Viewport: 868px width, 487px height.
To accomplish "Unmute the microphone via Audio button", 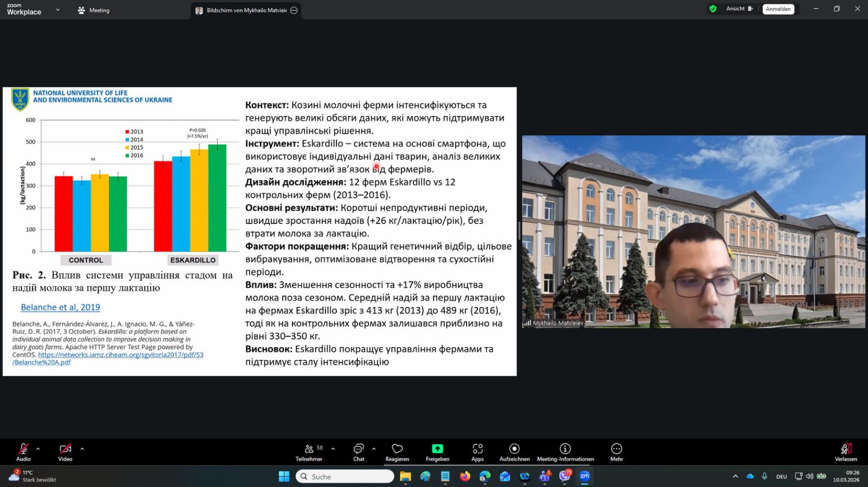I will pyautogui.click(x=23, y=452).
